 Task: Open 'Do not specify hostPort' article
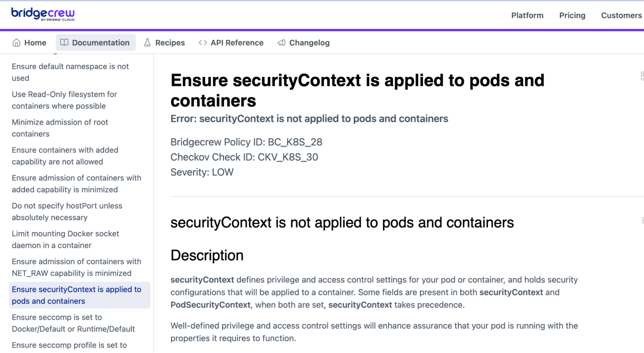67,211
